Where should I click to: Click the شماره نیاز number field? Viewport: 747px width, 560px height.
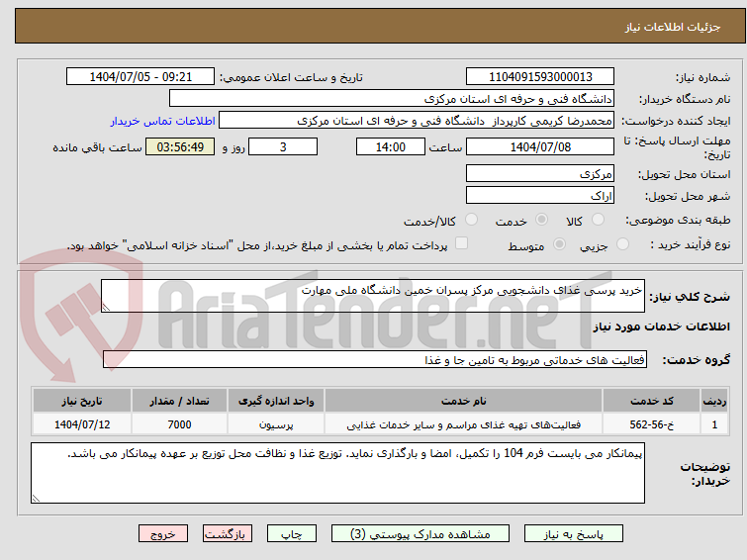[540, 77]
